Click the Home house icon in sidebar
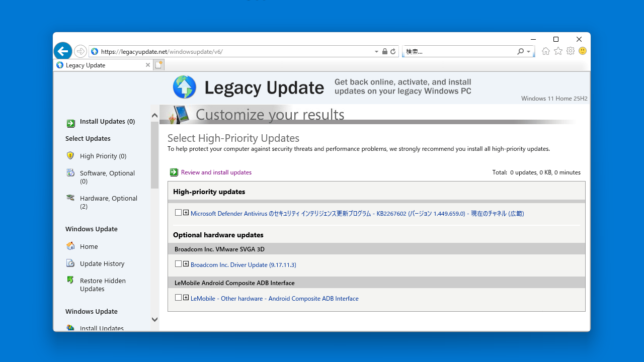The width and height of the screenshot is (644, 362). (x=70, y=246)
